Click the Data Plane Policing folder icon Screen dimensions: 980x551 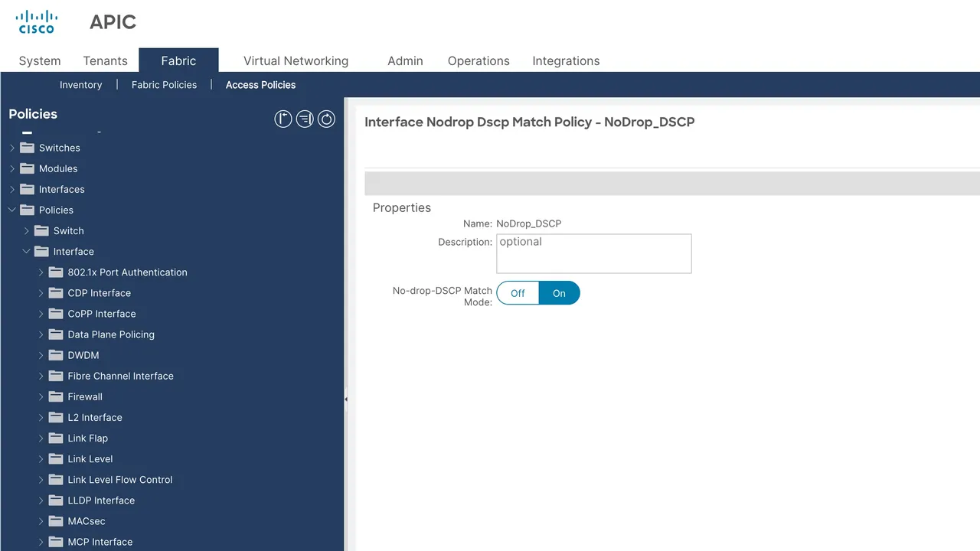coord(56,334)
